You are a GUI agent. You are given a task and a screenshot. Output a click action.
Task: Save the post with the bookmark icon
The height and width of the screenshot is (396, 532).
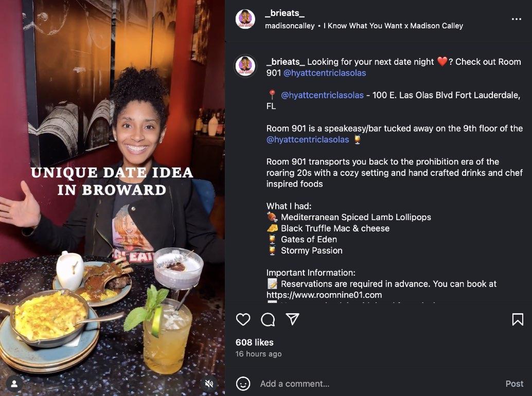518,319
